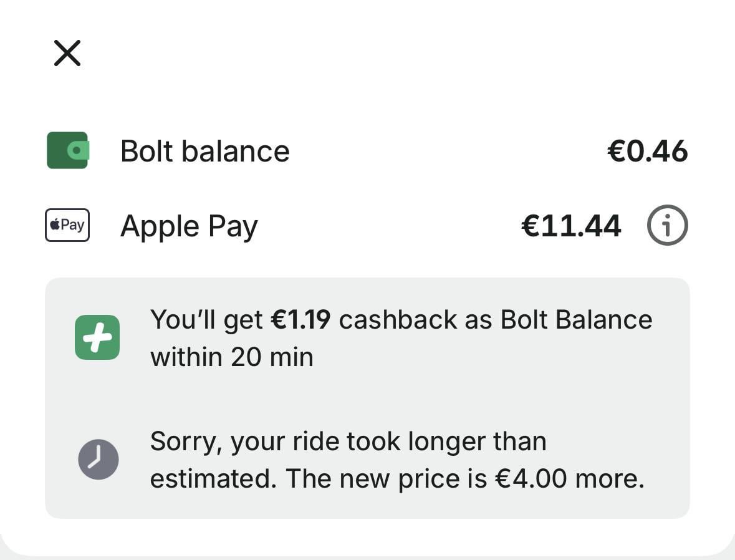Click the €0.46 Bolt balance amount
The width and height of the screenshot is (735, 560).
[x=647, y=152]
